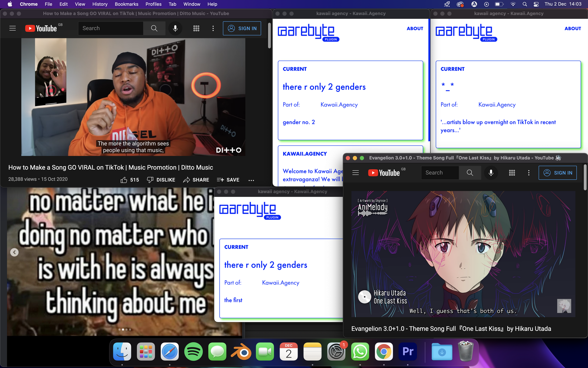The image size is (588, 368).
Task: Open the Profiles menu
Action: pyautogui.click(x=153, y=4)
